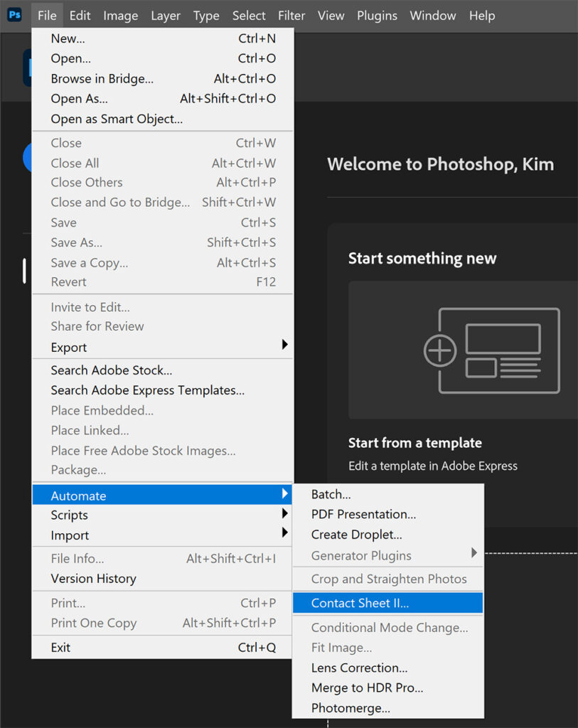The image size is (578, 728).
Task: Open the Filter menu in menu bar
Action: (291, 16)
